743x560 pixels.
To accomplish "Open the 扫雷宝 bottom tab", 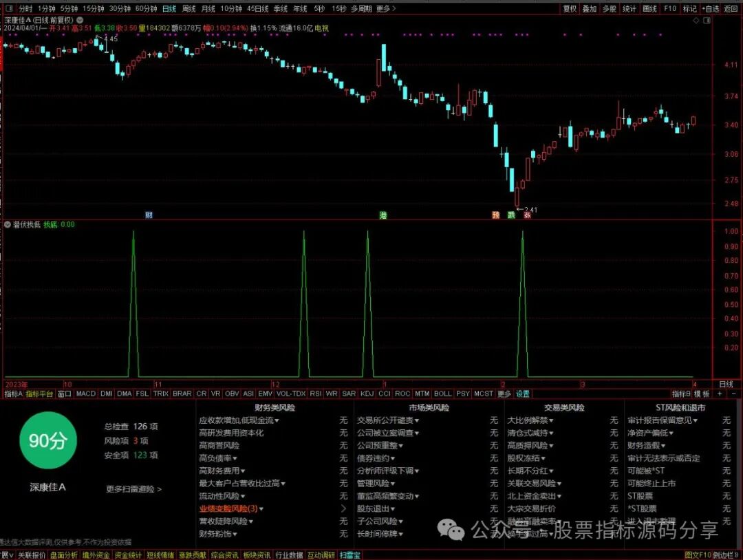I will coord(350,554).
